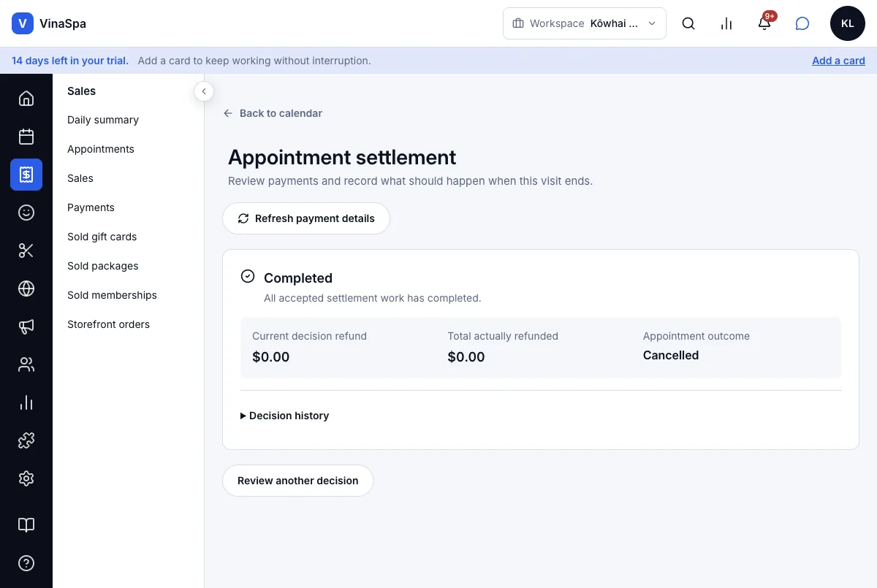
Task: Open notifications bell with 9+ badge
Action: tap(764, 23)
